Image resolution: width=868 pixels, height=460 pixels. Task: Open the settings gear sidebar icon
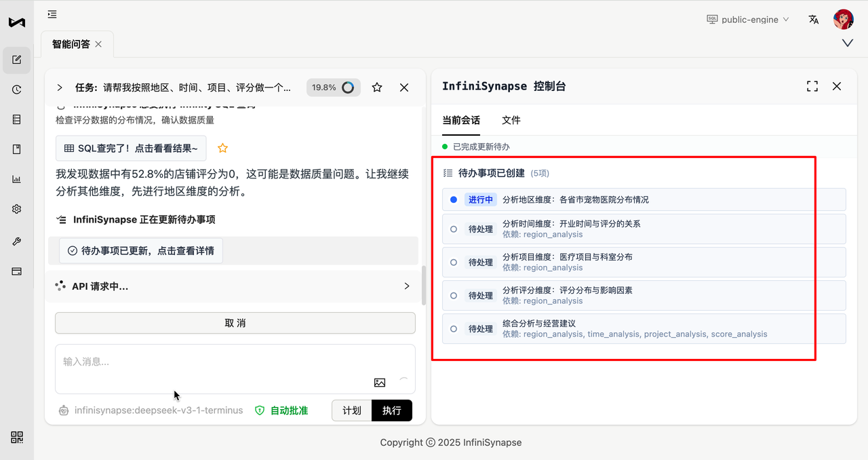click(17, 209)
